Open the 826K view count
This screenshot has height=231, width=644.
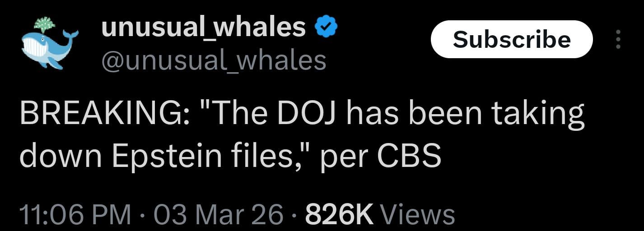click(339, 215)
